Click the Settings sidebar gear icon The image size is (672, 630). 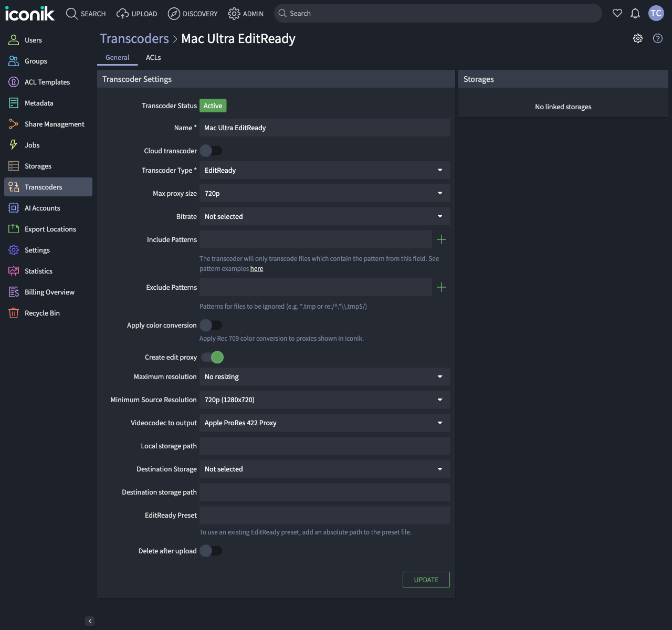coord(14,250)
